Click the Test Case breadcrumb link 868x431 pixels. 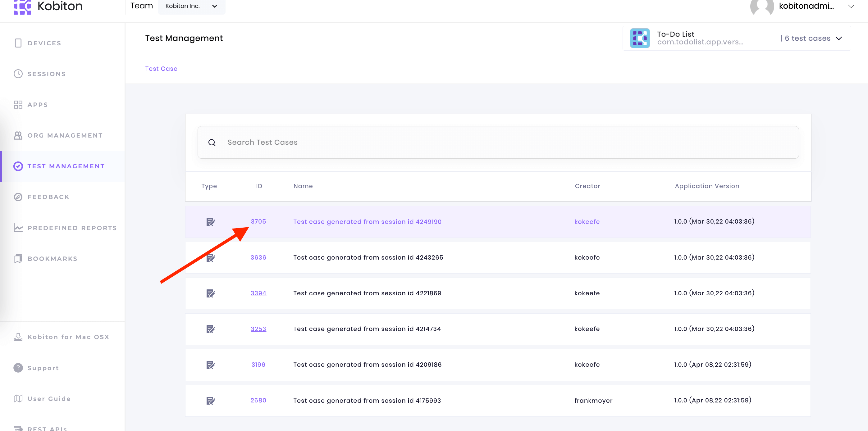(162, 69)
